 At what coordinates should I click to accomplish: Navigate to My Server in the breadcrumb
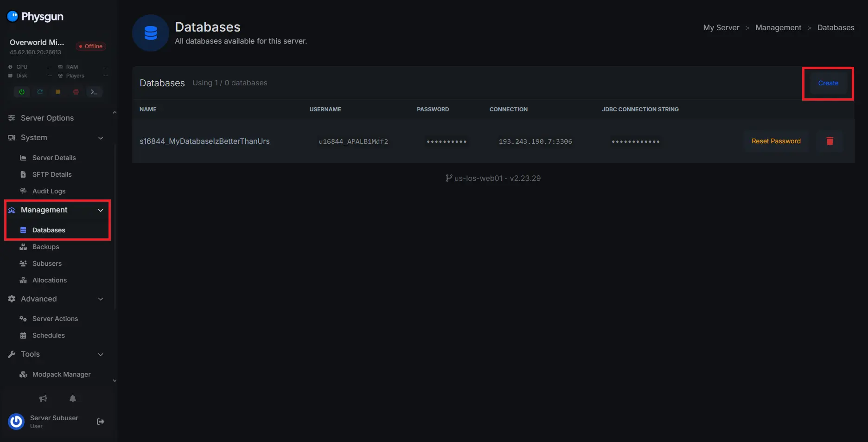pyautogui.click(x=721, y=27)
